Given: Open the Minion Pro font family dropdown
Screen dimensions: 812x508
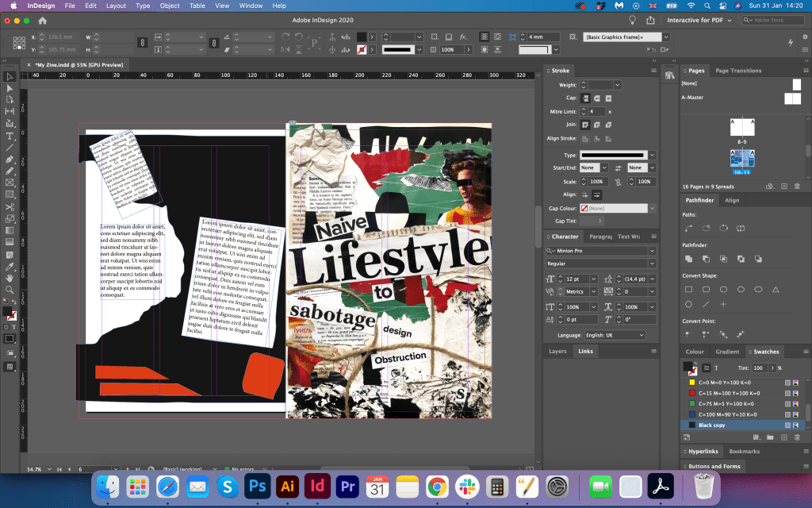Looking at the screenshot, I should coord(652,250).
